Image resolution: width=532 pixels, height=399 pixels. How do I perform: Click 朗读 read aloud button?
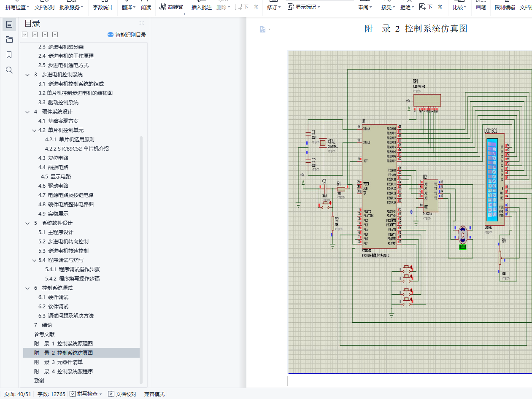pos(146,7)
